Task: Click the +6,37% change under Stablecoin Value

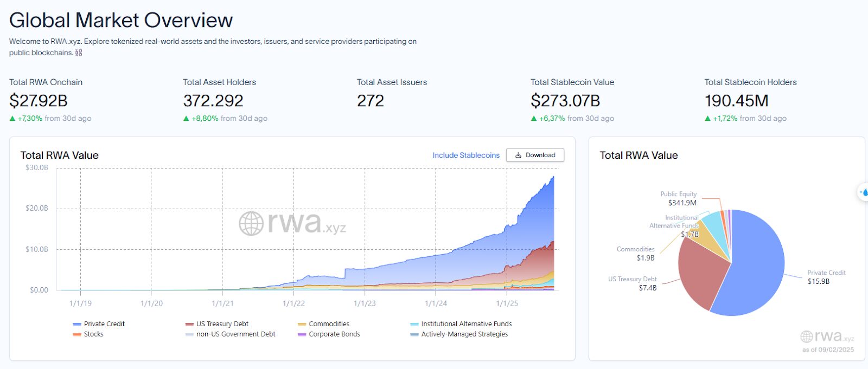Action: [552, 118]
